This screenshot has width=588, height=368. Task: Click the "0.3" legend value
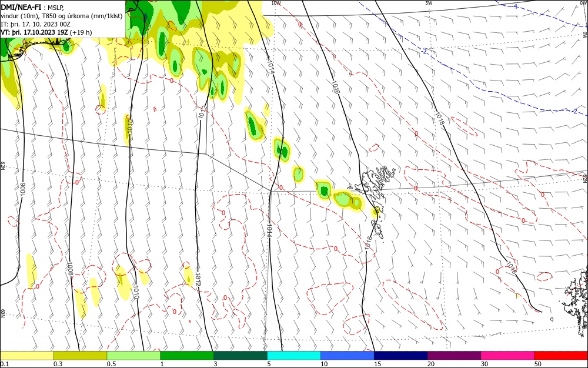tap(58, 364)
